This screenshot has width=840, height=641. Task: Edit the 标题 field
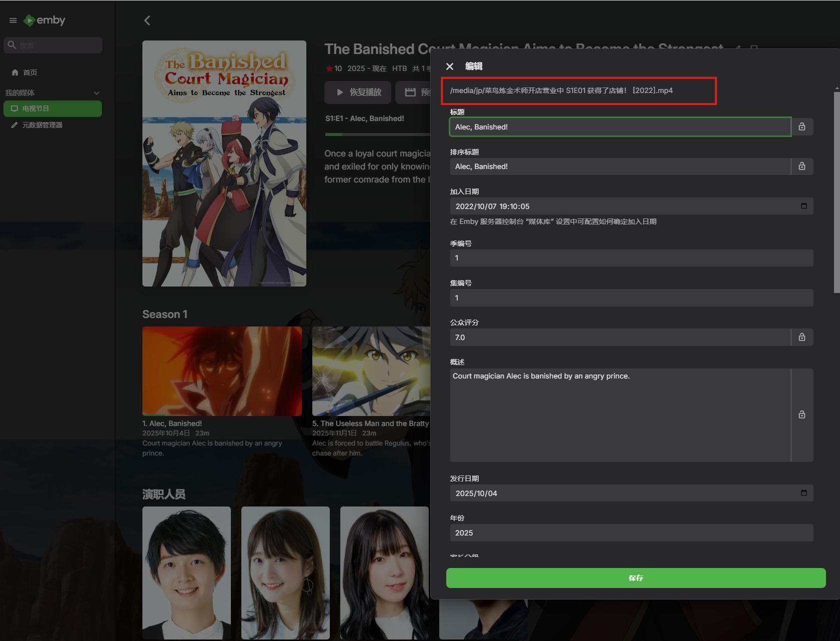coord(620,127)
